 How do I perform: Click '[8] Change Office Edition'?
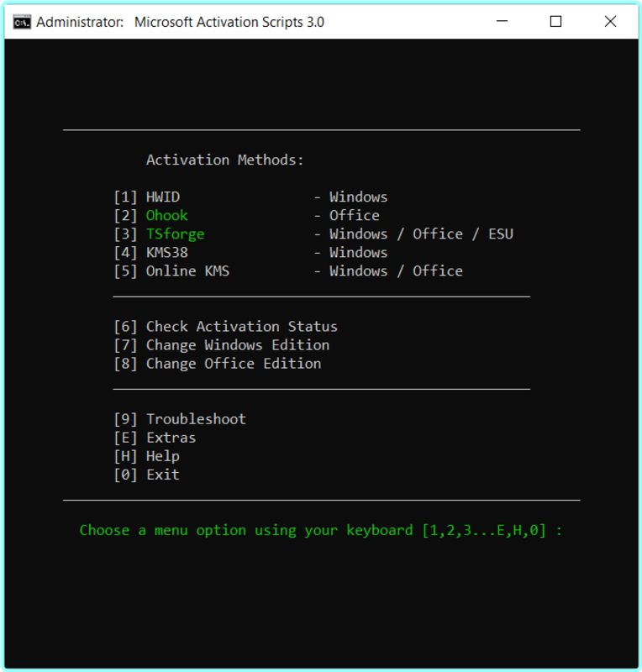tap(218, 364)
